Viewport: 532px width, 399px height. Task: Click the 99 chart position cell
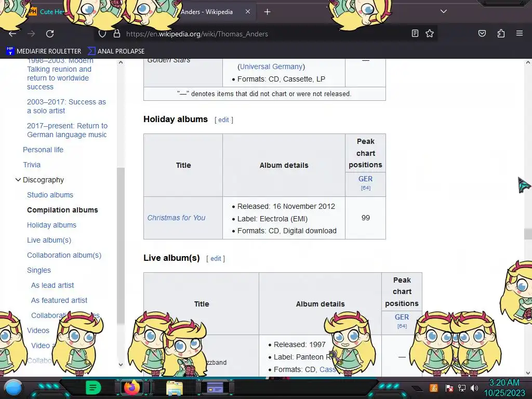tap(365, 218)
